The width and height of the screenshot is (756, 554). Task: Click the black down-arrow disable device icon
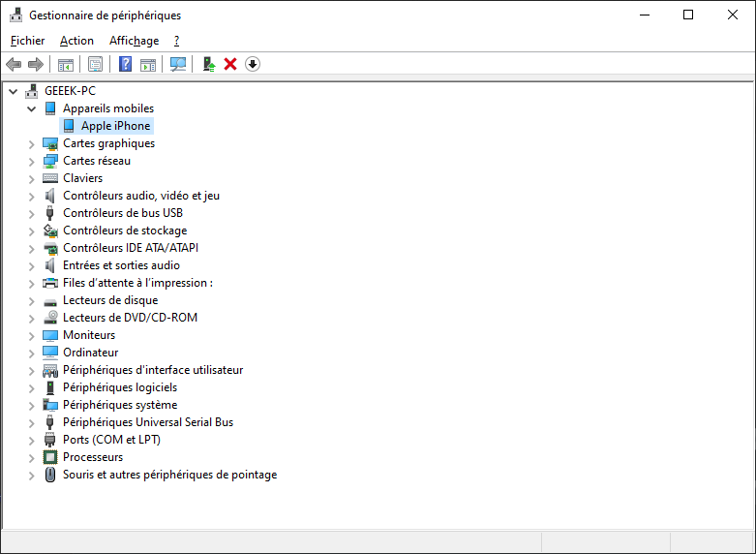(x=253, y=64)
